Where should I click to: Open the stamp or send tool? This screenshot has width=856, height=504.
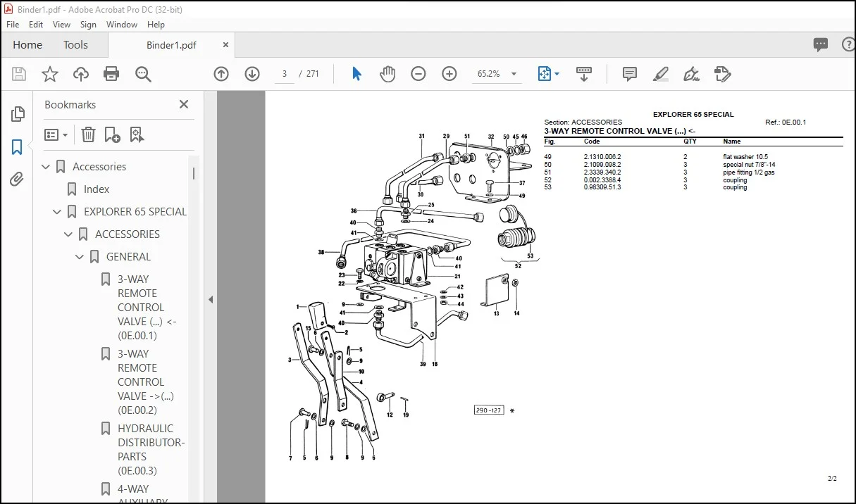(722, 74)
